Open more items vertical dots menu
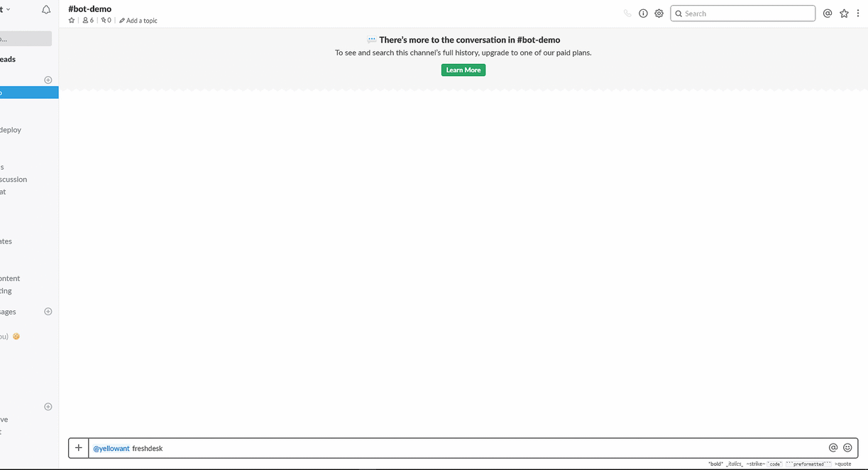 click(x=858, y=13)
